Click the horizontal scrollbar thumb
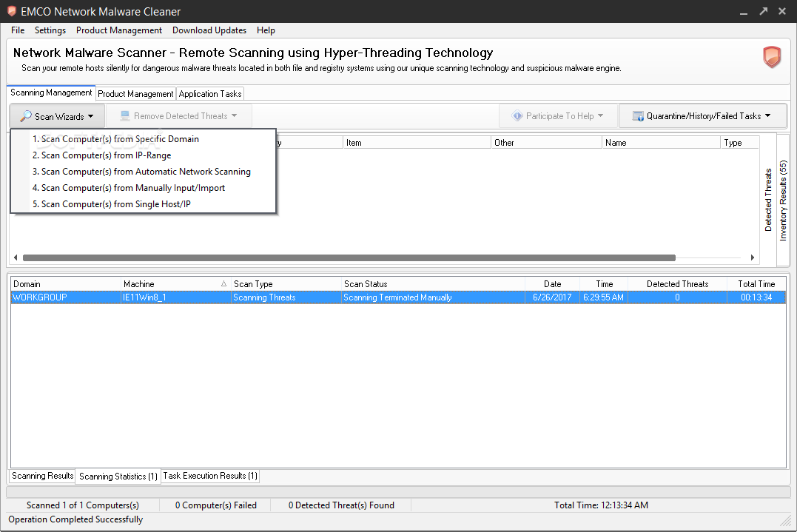Image resolution: width=797 pixels, height=532 pixels. click(x=349, y=257)
